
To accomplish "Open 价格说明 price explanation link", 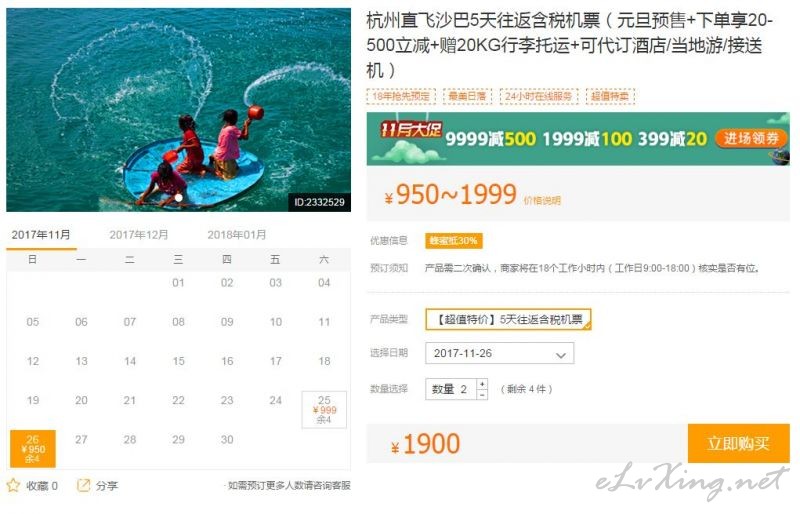I will [542, 201].
